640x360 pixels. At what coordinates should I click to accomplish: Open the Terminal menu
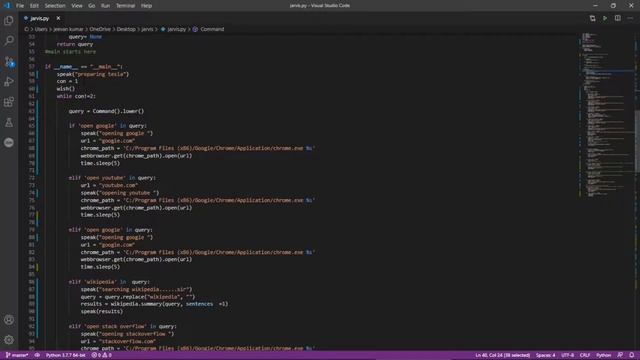click(x=125, y=6)
